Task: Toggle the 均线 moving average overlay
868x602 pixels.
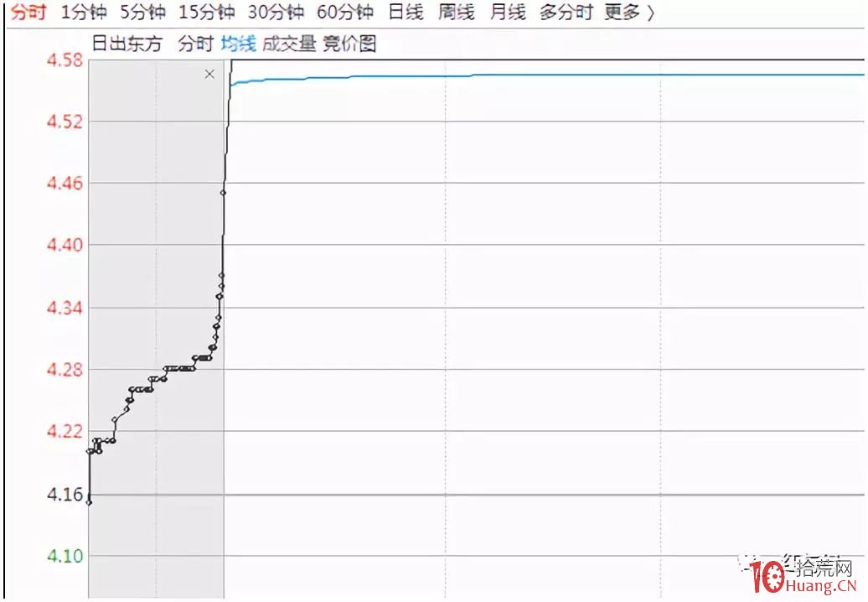Action: tap(237, 43)
